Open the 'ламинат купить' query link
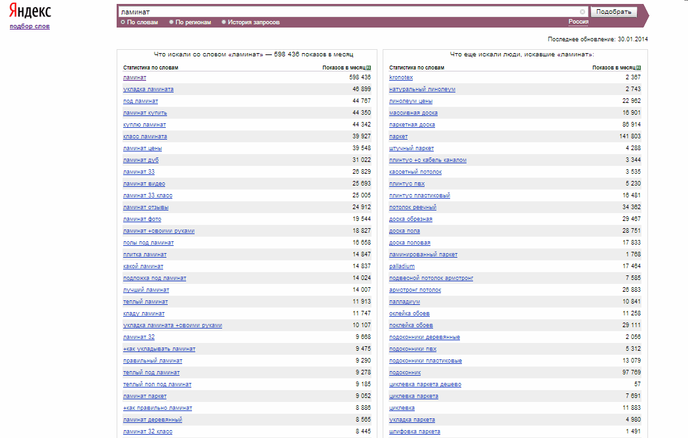Image resolution: width=688 pixels, height=438 pixels. click(145, 113)
